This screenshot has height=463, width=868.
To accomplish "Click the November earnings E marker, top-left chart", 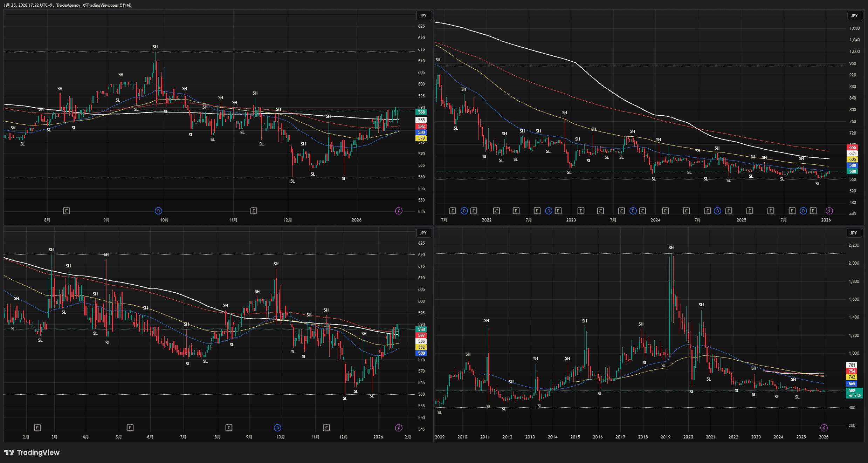I will pyautogui.click(x=254, y=211).
